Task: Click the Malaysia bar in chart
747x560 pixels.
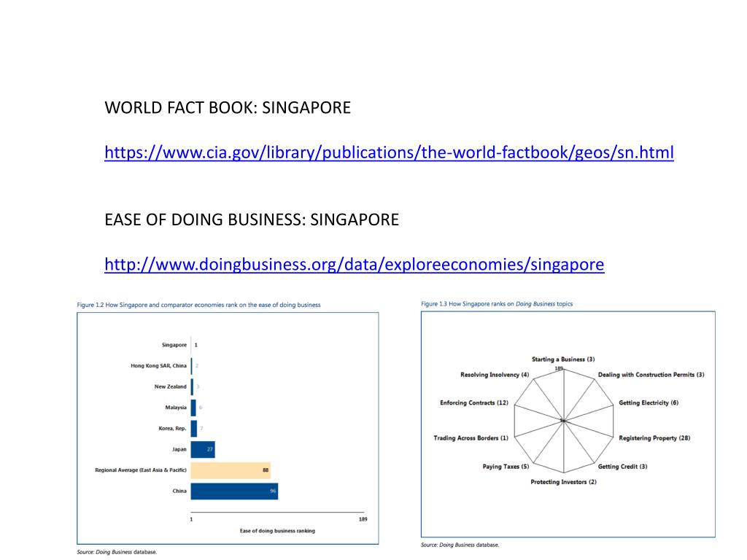Action: click(193, 408)
